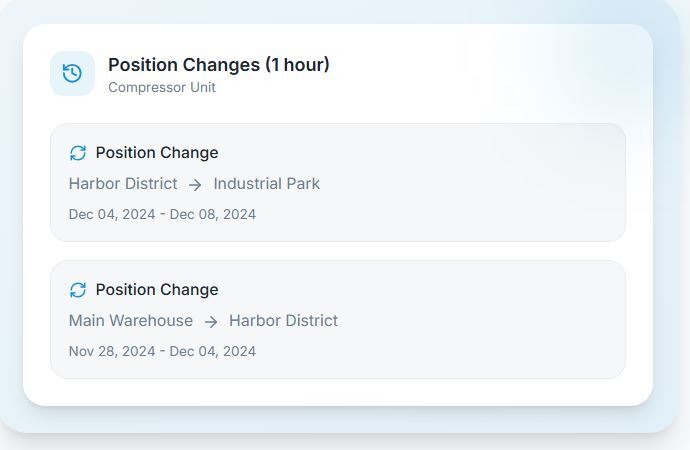
Task: Click the "Dec 04, 2024" end date of the second entry
Action: tap(213, 351)
